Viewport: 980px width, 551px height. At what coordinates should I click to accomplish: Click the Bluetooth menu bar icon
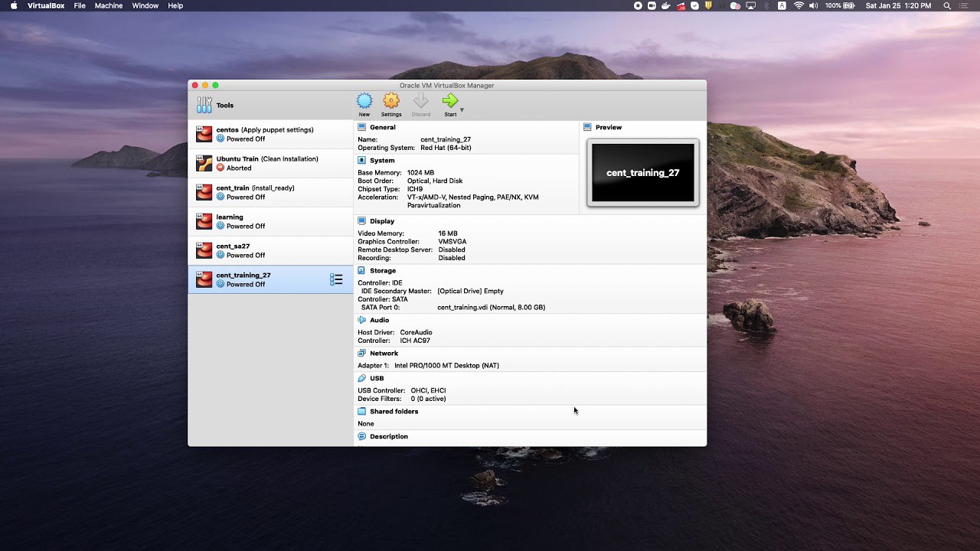click(x=767, y=5)
